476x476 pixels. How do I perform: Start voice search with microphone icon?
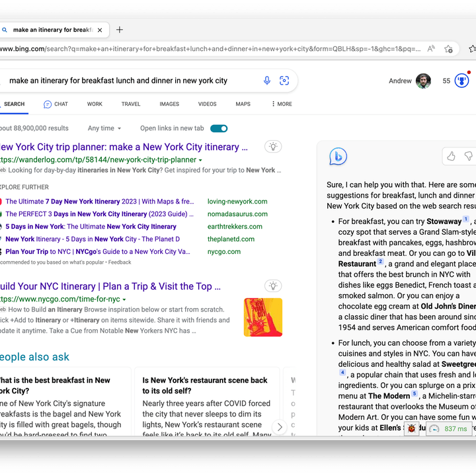(x=267, y=81)
